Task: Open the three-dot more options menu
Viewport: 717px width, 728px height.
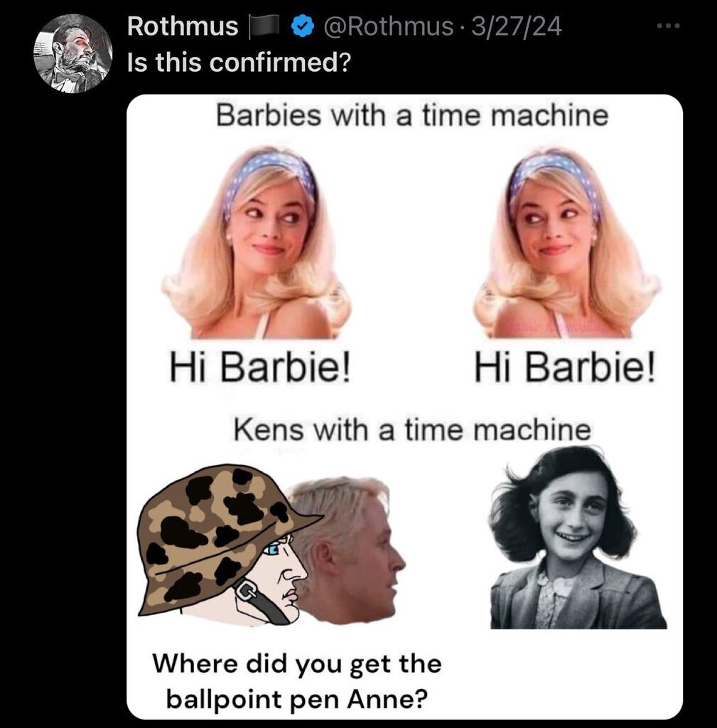Action: pos(668,27)
